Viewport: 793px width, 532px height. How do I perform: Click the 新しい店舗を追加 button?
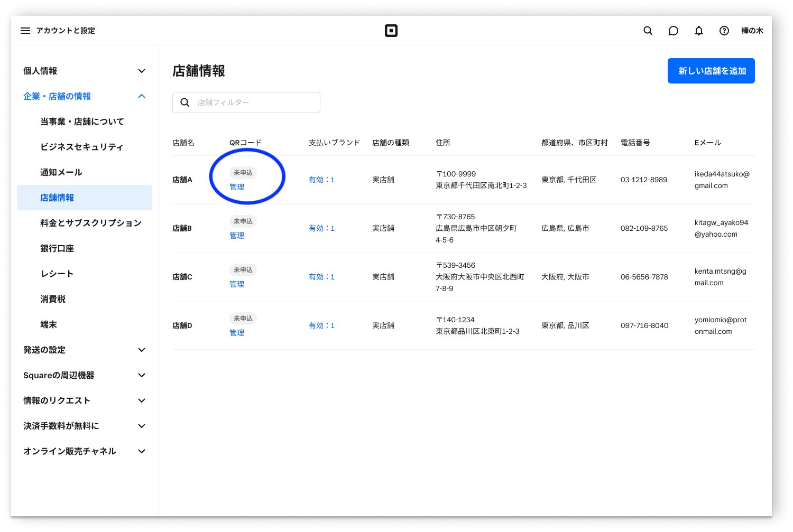711,70
